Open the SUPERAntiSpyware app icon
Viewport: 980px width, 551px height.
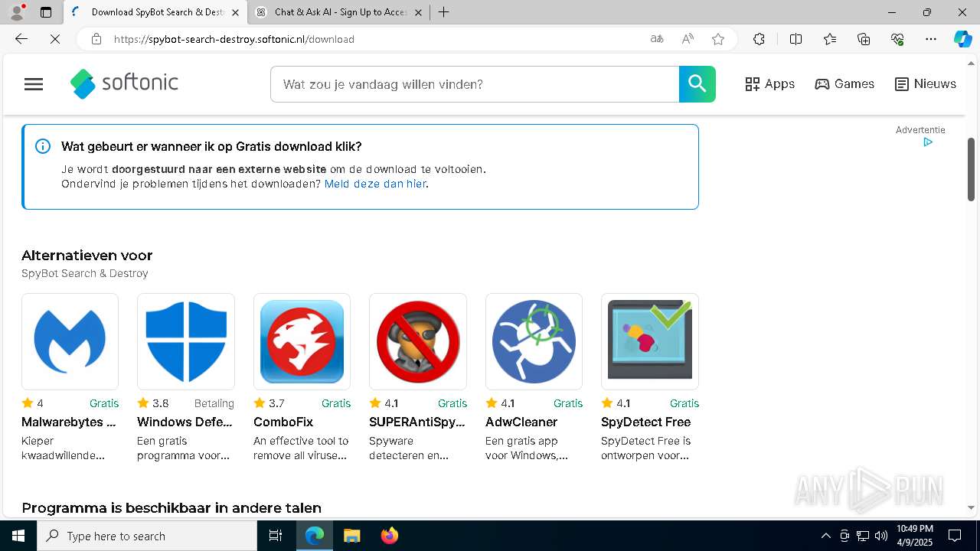418,341
